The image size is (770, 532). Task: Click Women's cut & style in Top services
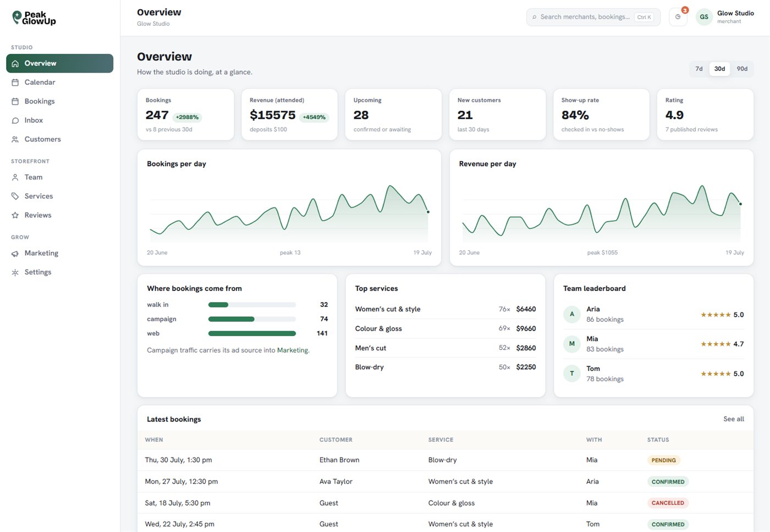(446, 309)
